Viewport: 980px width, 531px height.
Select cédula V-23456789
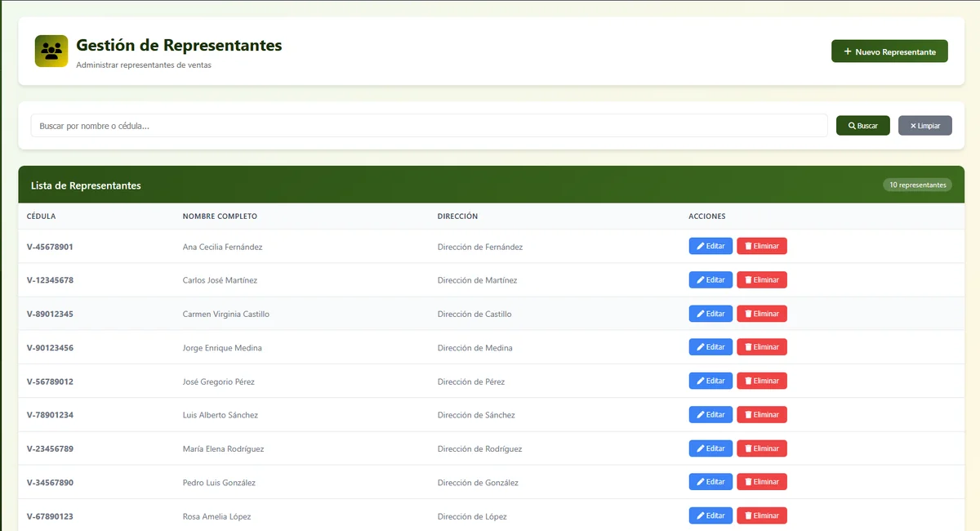pyautogui.click(x=50, y=449)
